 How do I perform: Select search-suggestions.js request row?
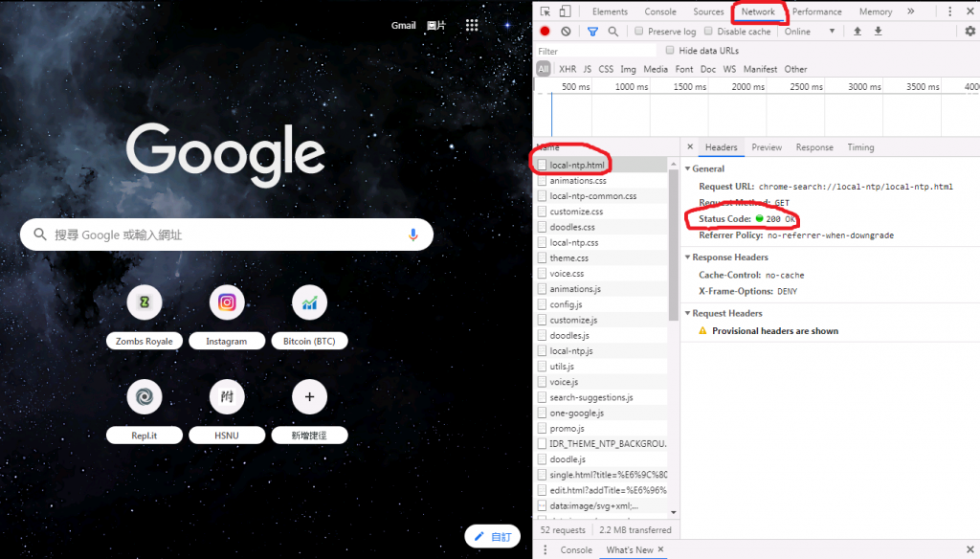point(601,397)
